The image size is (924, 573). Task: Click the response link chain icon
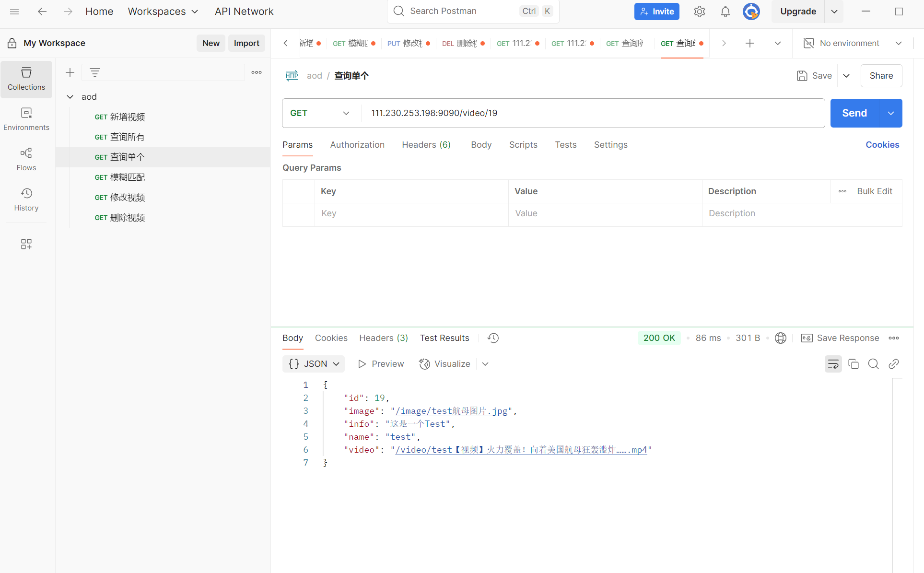pos(893,364)
